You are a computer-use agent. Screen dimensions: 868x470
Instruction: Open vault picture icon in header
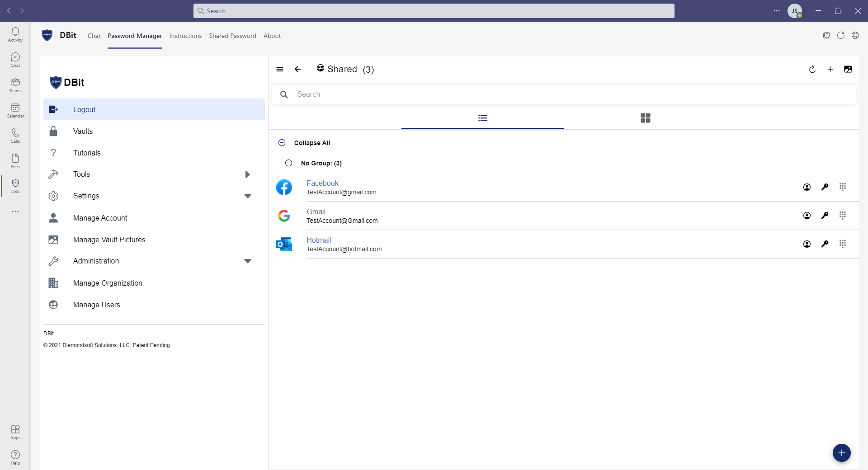[848, 69]
